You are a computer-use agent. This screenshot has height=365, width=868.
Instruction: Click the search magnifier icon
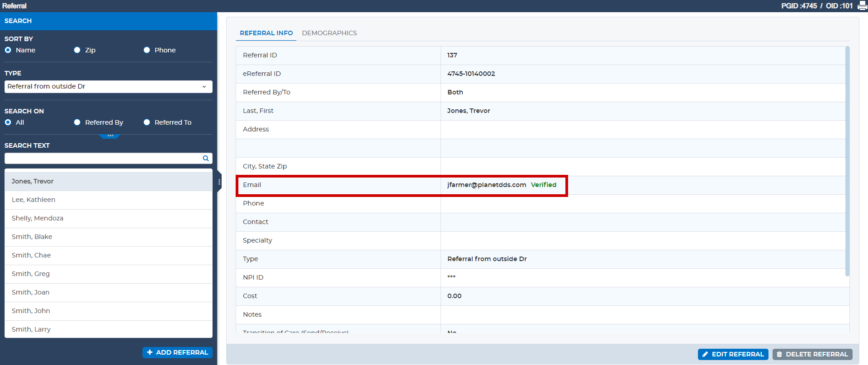206,158
